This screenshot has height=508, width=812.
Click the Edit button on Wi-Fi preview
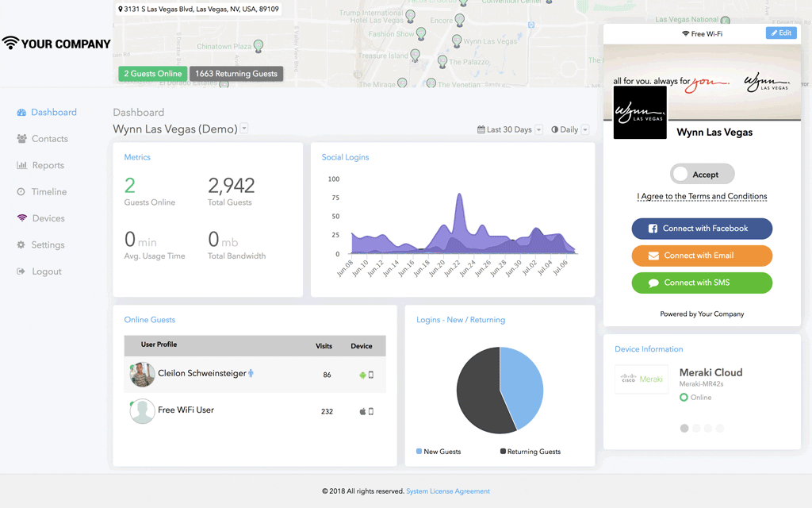coord(781,33)
